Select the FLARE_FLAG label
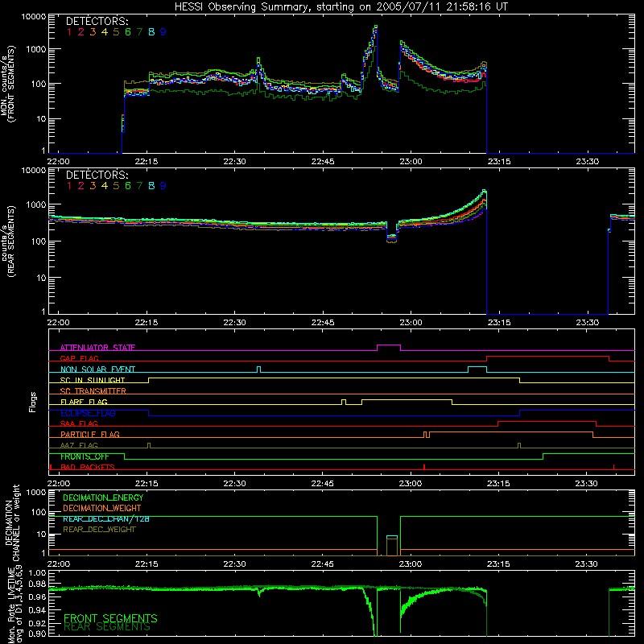The image size is (644, 644). point(84,402)
